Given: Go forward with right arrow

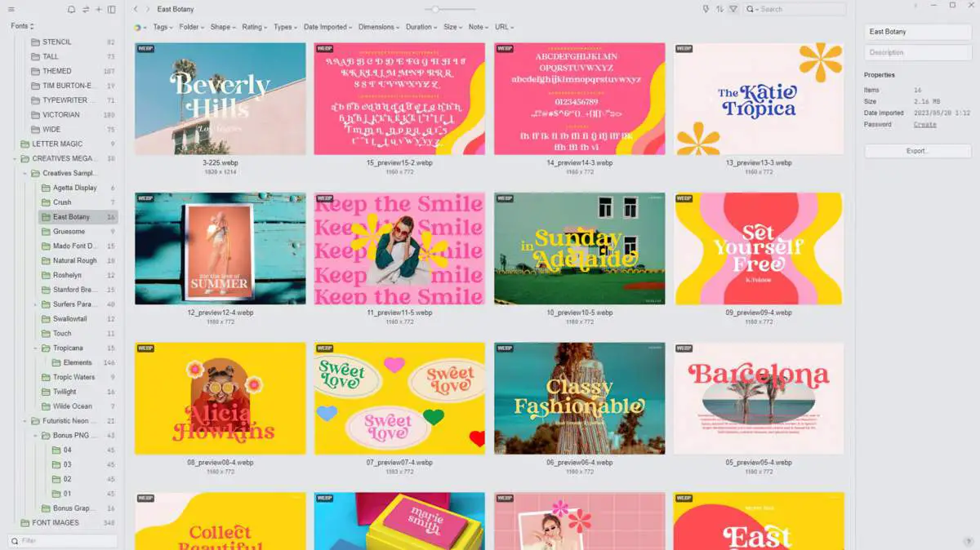Looking at the screenshot, I should 148,9.
